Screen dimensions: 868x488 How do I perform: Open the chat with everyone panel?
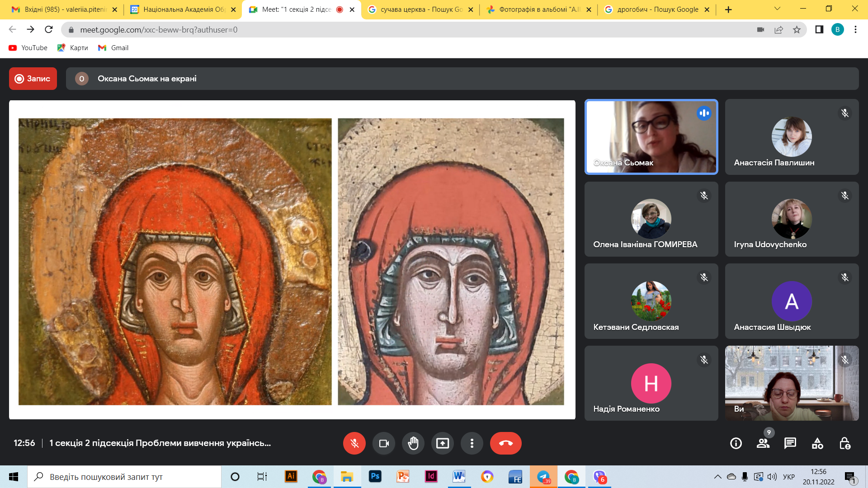tap(790, 443)
